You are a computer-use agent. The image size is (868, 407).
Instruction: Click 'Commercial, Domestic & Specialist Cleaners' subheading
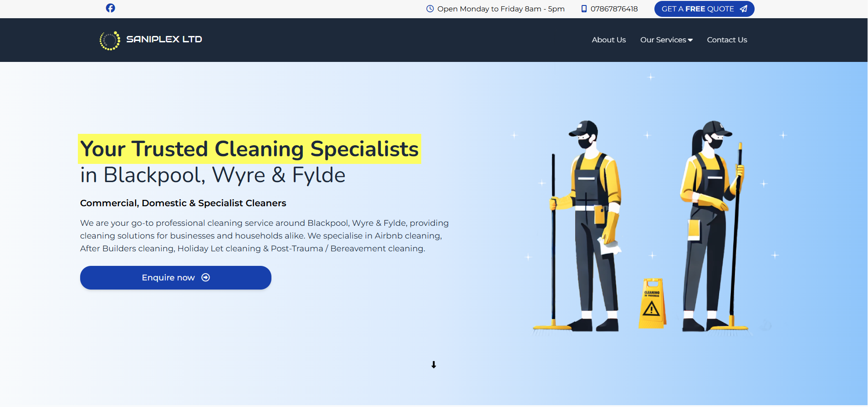coord(183,203)
